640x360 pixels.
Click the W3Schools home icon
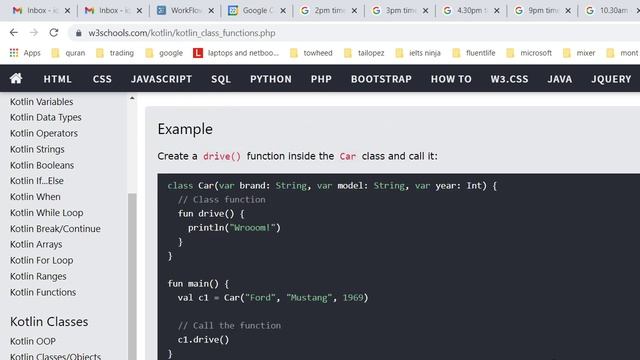click(x=16, y=78)
